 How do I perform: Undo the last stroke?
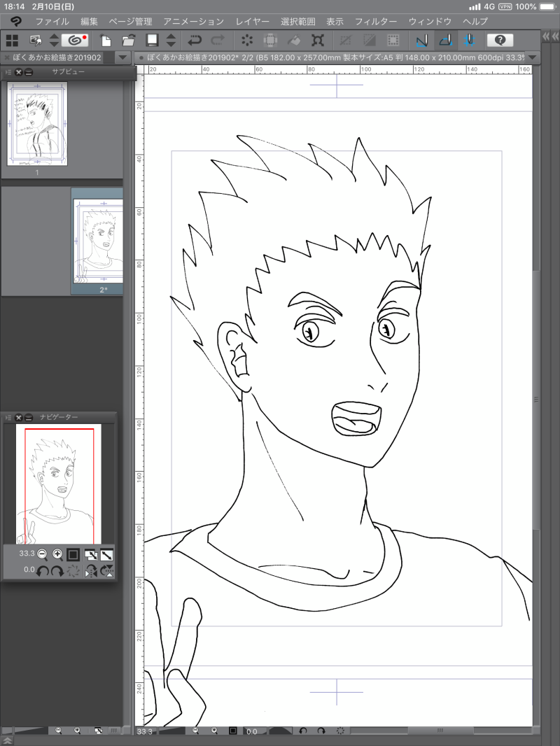point(195,41)
